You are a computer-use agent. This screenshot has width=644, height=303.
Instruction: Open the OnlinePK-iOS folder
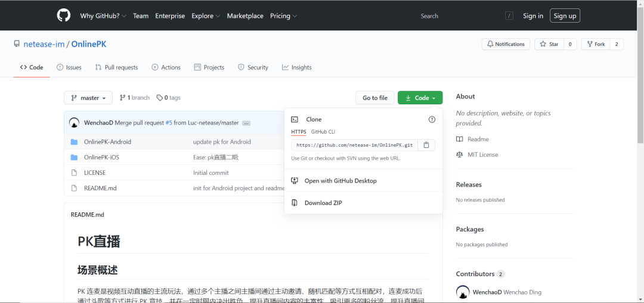101,157
